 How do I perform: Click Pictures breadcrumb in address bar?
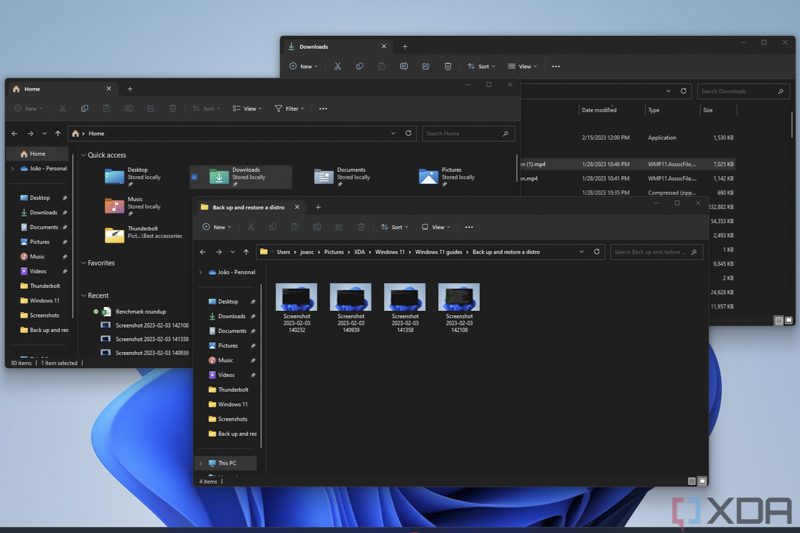point(334,252)
